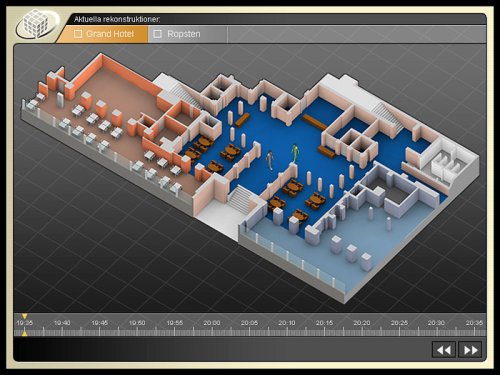
Task: Select the green figure in the 3D model
Action: pos(295,153)
